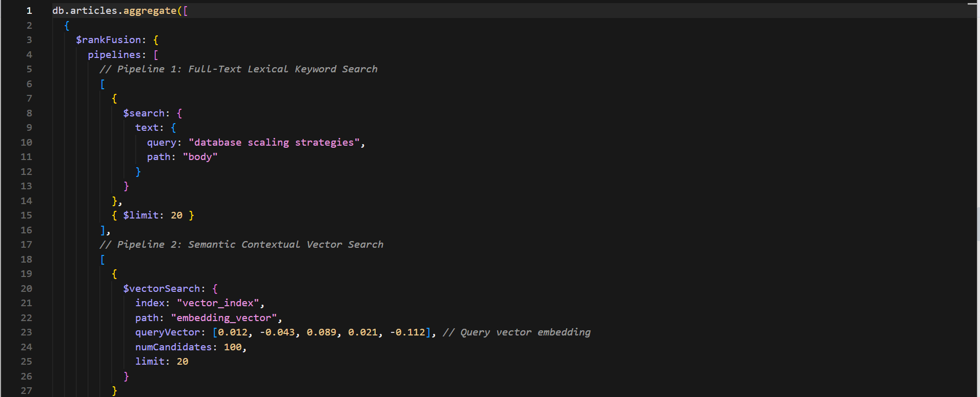Click the index key
The width and height of the screenshot is (980, 397).
150,303
